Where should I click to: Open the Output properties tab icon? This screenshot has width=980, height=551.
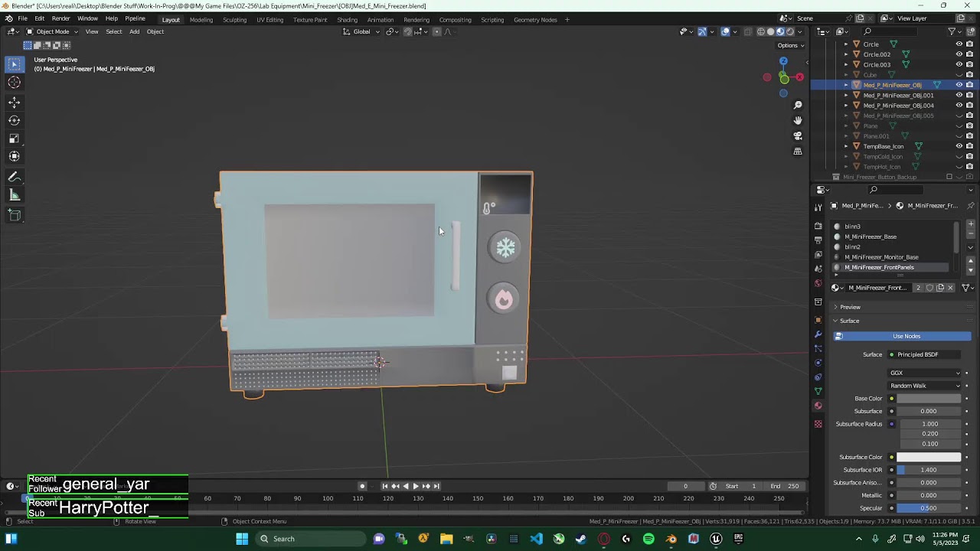coord(818,240)
